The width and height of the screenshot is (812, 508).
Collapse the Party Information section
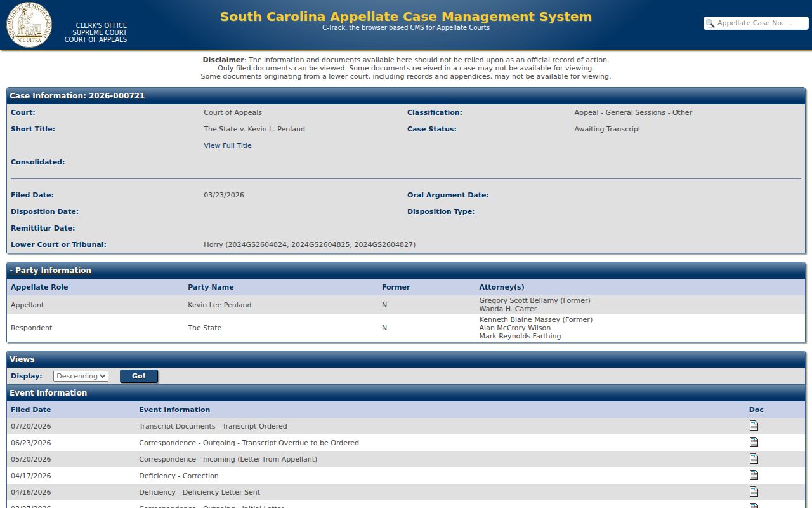pos(50,271)
